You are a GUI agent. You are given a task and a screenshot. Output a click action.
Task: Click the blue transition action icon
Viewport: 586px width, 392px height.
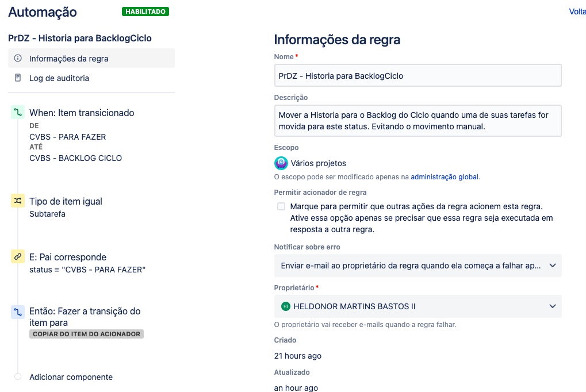click(x=18, y=312)
